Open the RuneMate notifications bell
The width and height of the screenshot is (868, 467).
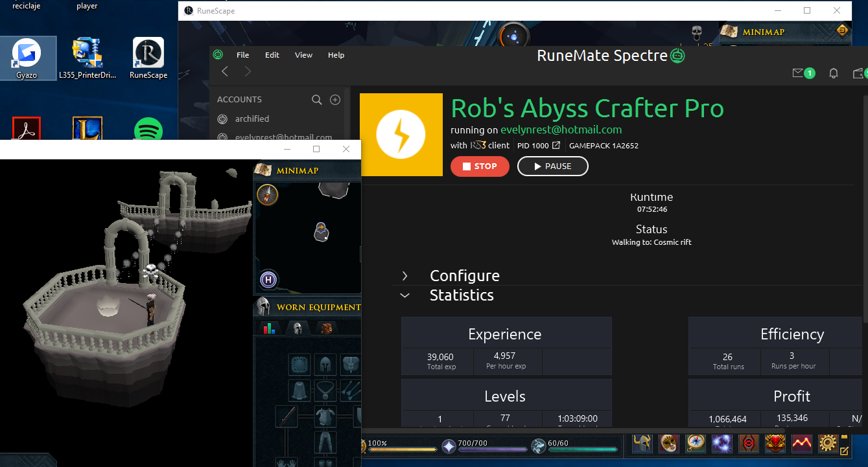tap(834, 73)
